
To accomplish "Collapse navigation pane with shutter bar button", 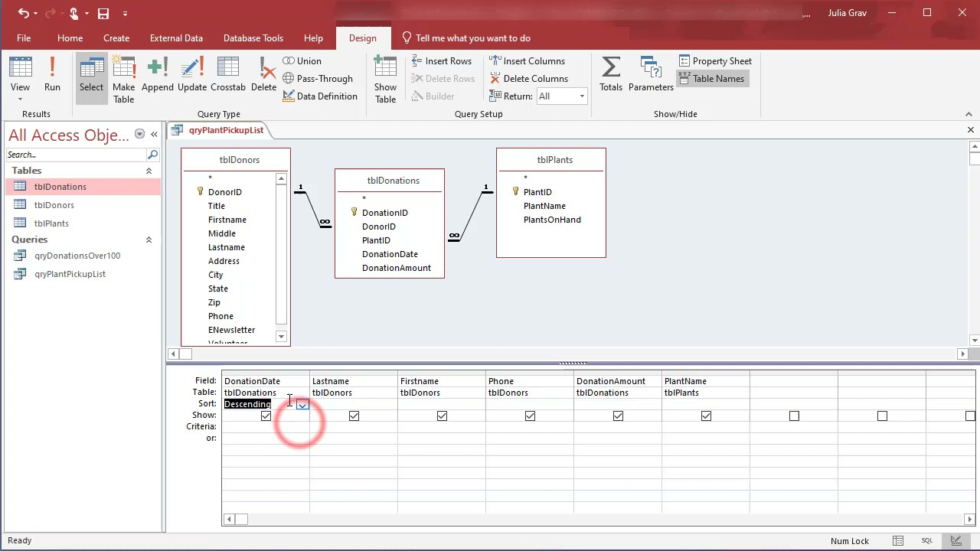I will click(x=154, y=134).
